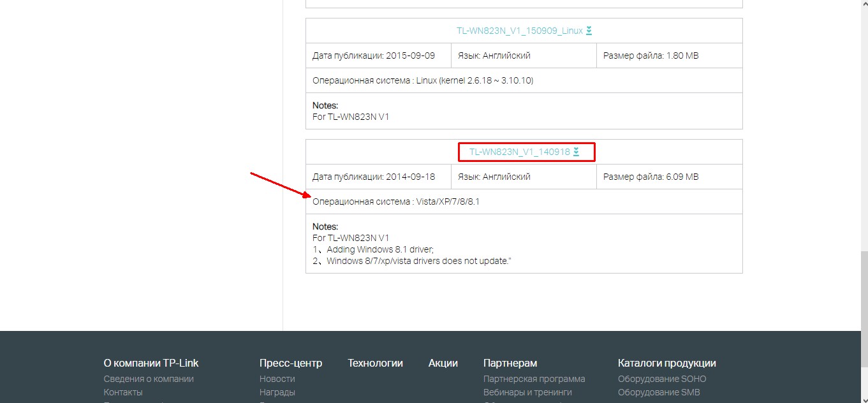The width and height of the screenshot is (868, 403).
Task: Open the Награды page
Action: pos(277,392)
